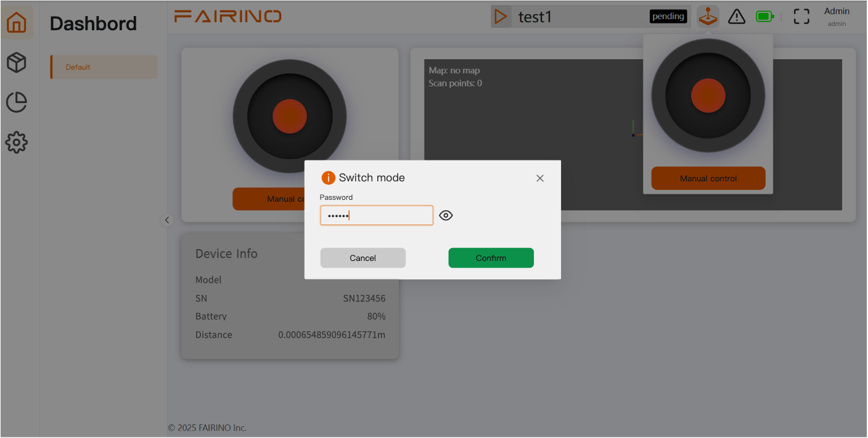Click Manual control button in popup panel

pyautogui.click(x=708, y=178)
